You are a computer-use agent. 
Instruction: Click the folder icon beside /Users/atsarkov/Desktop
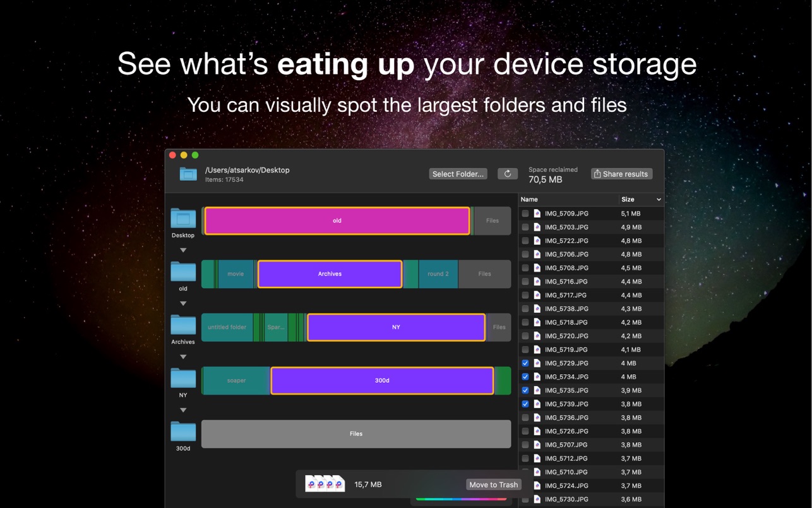coord(188,174)
